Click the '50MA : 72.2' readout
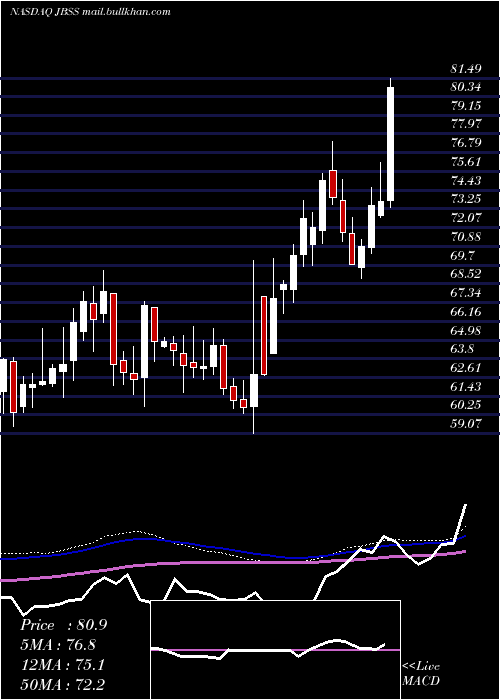 point(62,684)
